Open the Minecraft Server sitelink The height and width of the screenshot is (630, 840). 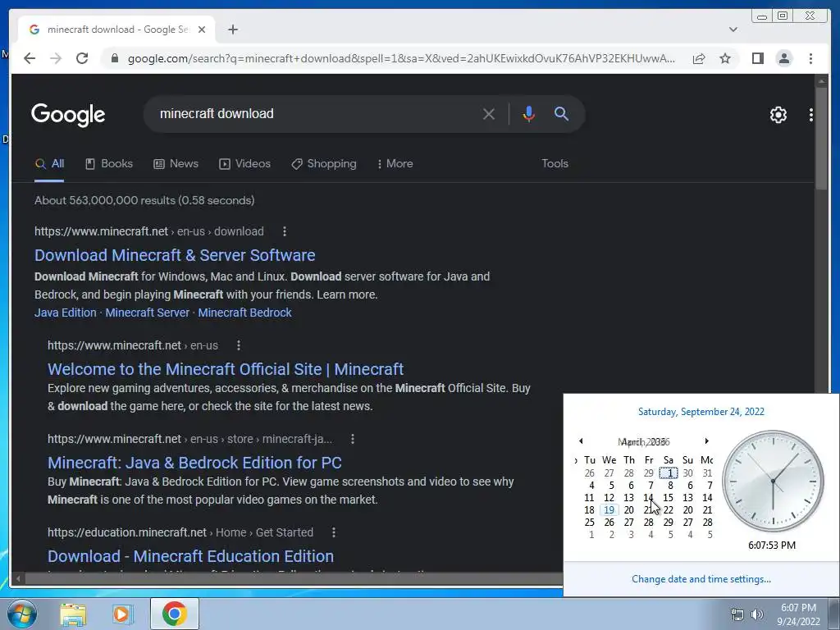coord(148,313)
